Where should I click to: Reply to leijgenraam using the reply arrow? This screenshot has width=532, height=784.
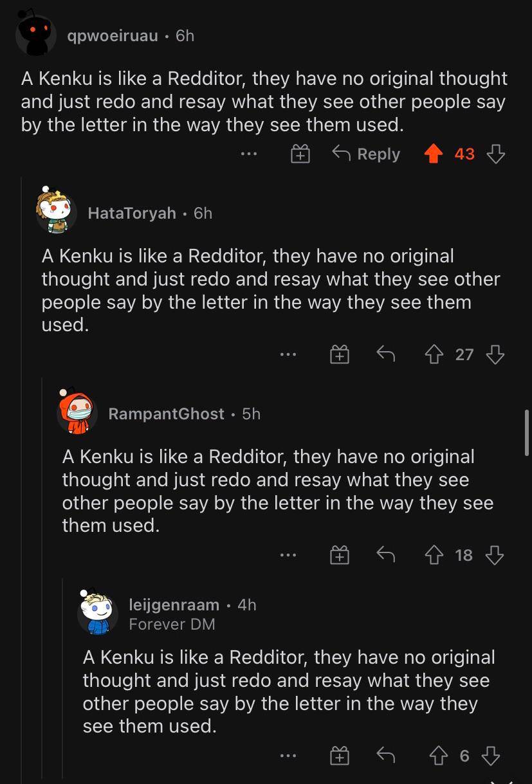(x=385, y=756)
